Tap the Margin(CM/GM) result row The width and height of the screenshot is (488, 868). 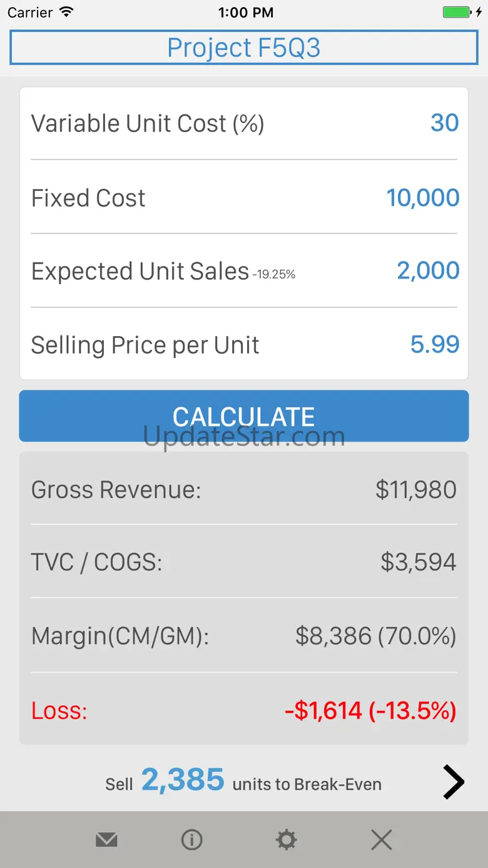(x=244, y=636)
